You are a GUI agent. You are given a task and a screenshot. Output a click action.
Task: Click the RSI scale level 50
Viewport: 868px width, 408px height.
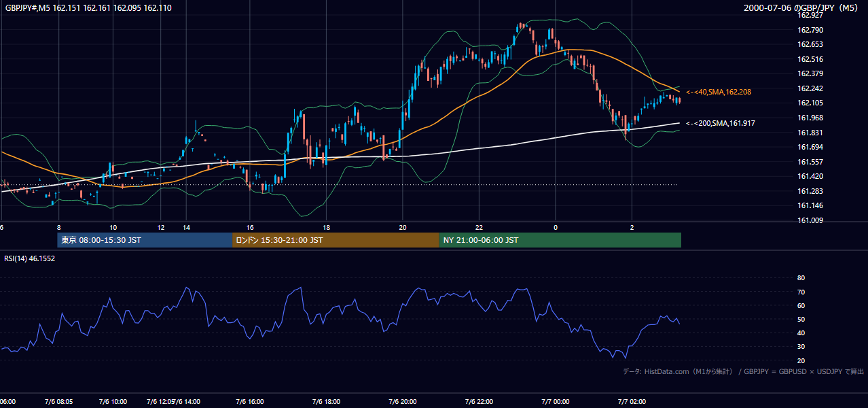point(801,319)
